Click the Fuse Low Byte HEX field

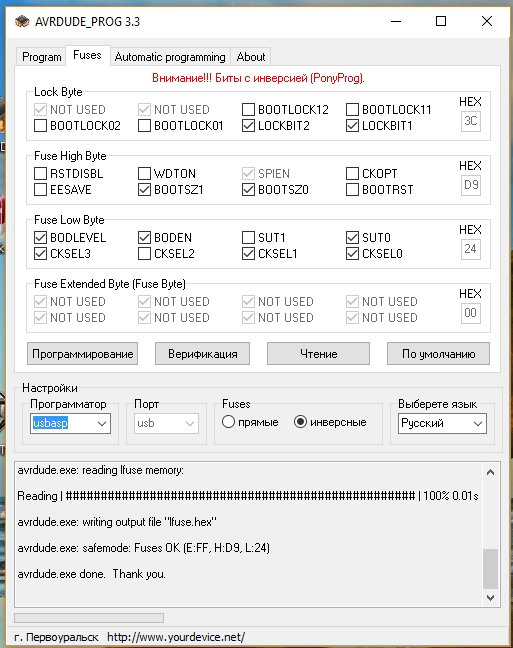(x=470, y=249)
